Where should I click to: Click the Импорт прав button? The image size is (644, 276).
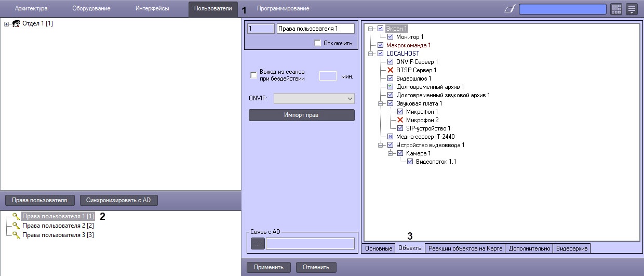pos(302,115)
